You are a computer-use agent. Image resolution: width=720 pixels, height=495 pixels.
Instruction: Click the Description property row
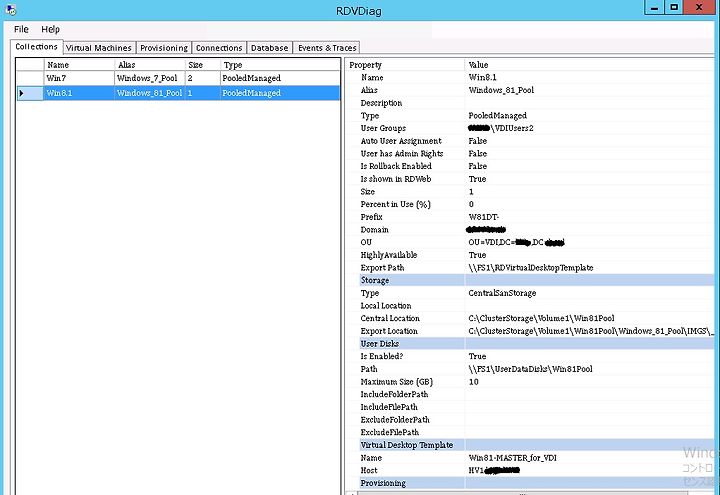(381, 103)
